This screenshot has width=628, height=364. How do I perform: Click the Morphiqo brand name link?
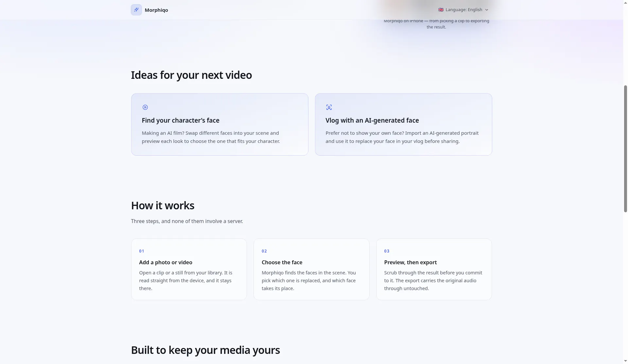(x=156, y=10)
